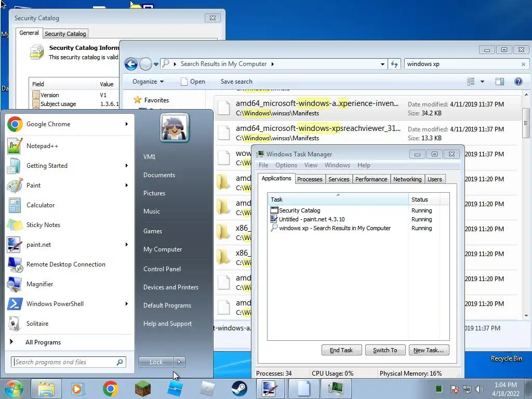Expand All Programs in Start menu

(x=43, y=342)
